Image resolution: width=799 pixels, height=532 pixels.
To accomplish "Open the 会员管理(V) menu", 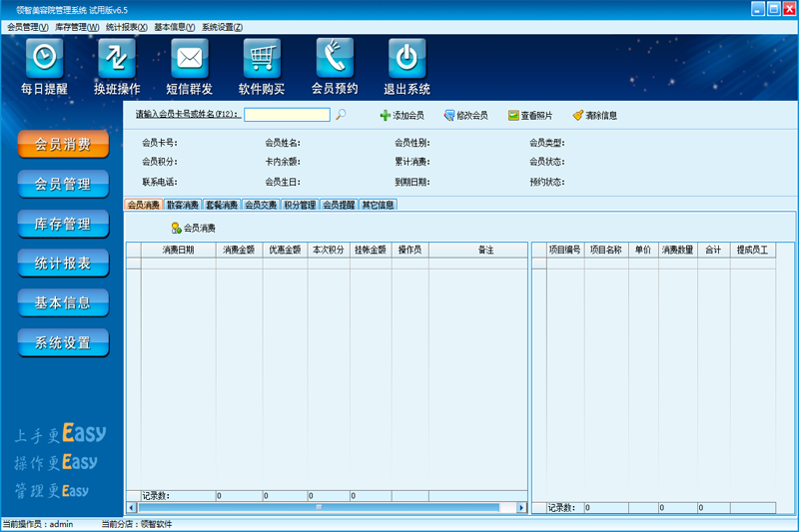I will pos(28,27).
